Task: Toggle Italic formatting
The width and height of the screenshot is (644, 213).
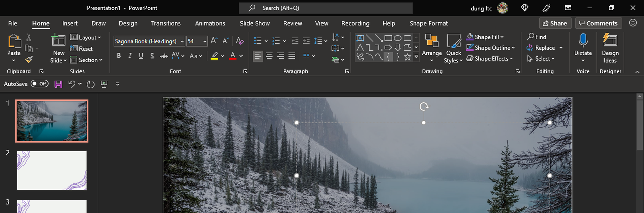Action: coord(130,56)
